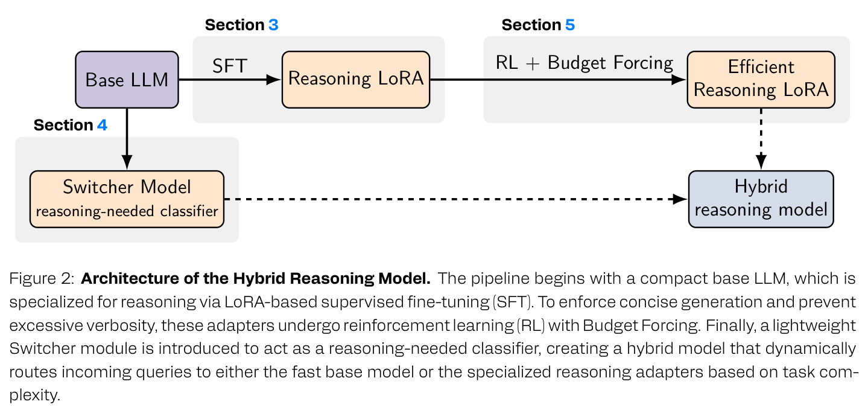
Task: Click dashed arrowhead left of Hybrid reasoning model
Action: point(680,199)
